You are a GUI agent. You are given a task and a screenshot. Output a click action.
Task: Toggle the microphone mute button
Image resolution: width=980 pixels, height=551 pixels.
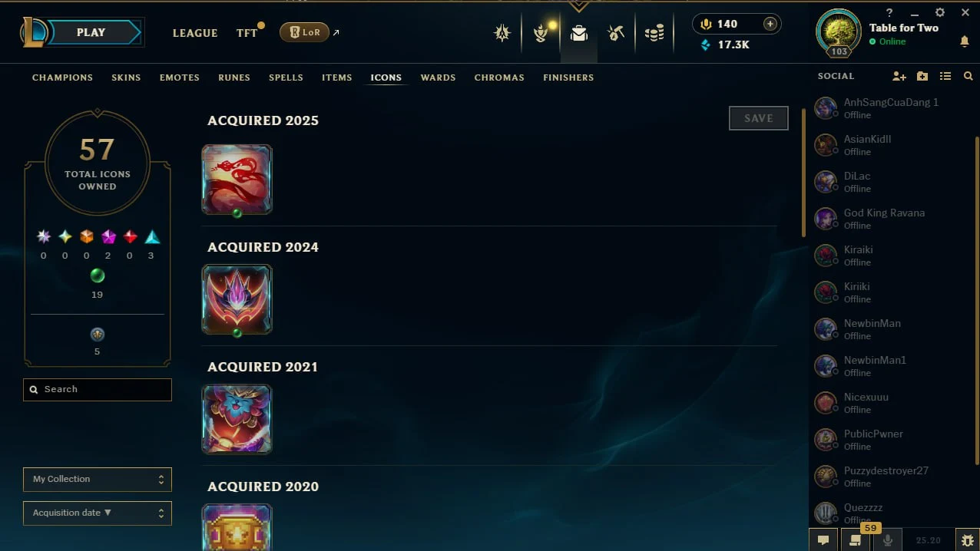tap(888, 540)
